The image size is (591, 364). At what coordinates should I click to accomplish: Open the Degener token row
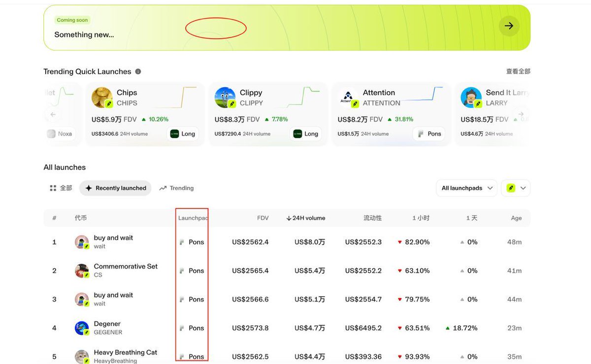click(x=287, y=328)
